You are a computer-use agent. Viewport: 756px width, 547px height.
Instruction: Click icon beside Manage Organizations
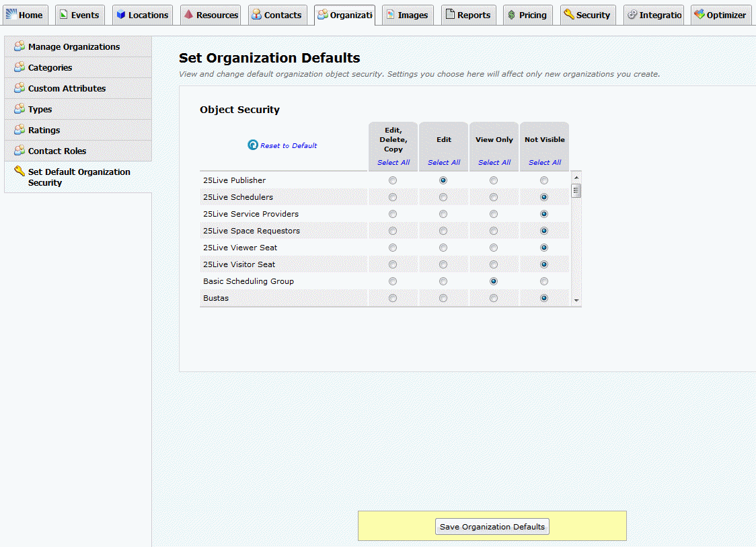[20, 46]
